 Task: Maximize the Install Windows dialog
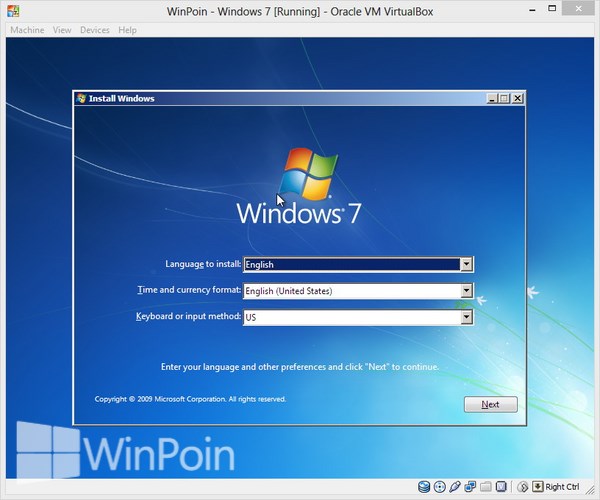coord(504,99)
